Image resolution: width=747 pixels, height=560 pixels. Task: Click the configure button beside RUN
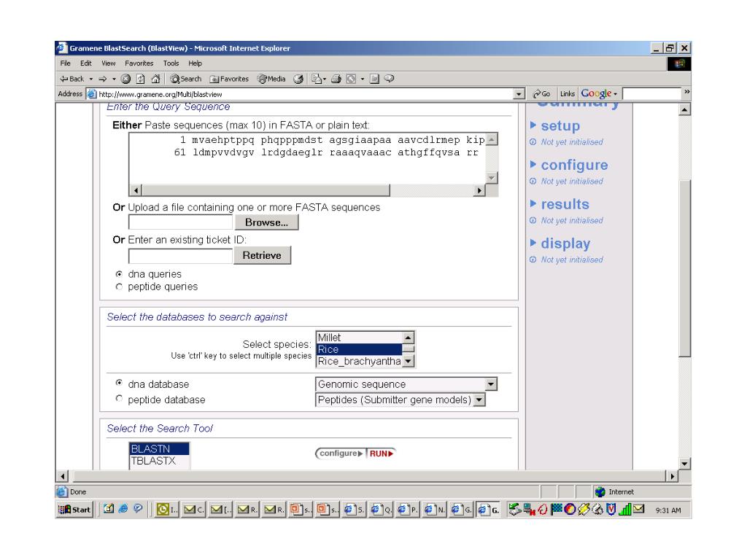(340, 454)
